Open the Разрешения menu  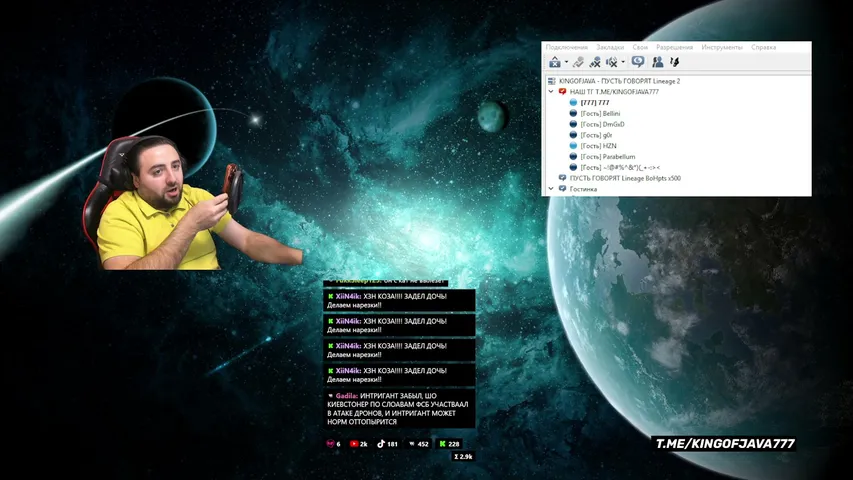pyautogui.click(x=675, y=47)
